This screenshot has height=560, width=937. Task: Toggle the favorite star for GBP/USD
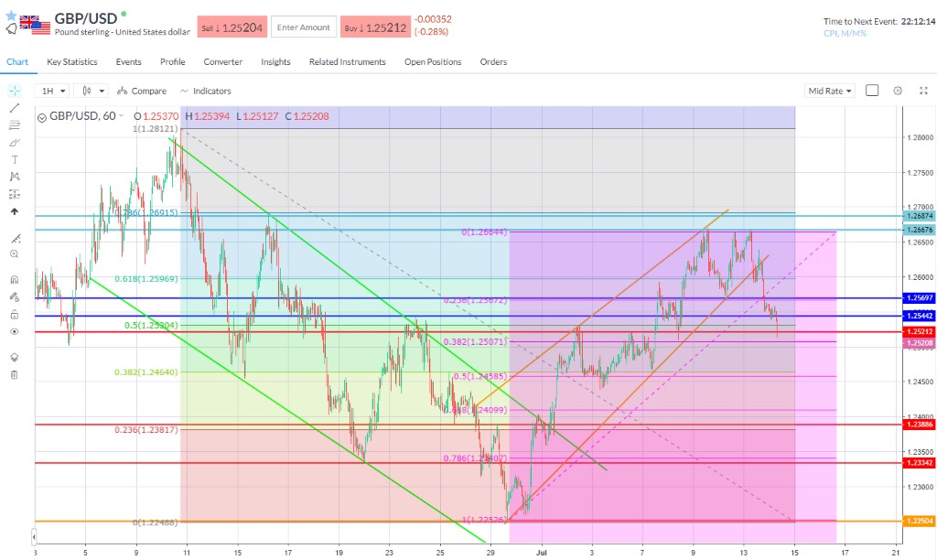pos(11,16)
